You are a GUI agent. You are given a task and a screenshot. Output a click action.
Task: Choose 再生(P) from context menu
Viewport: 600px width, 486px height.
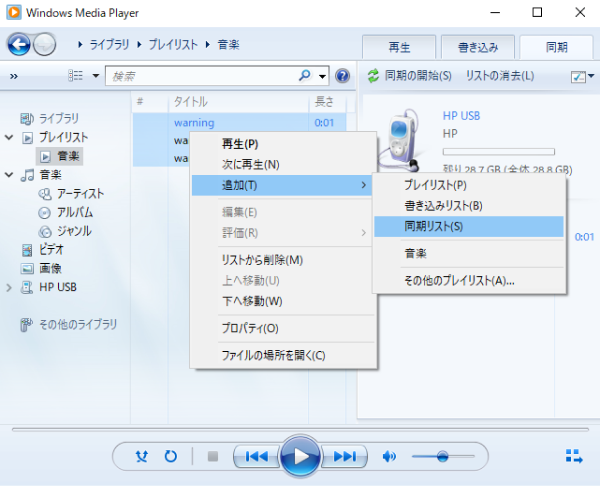[x=283, y=144]
